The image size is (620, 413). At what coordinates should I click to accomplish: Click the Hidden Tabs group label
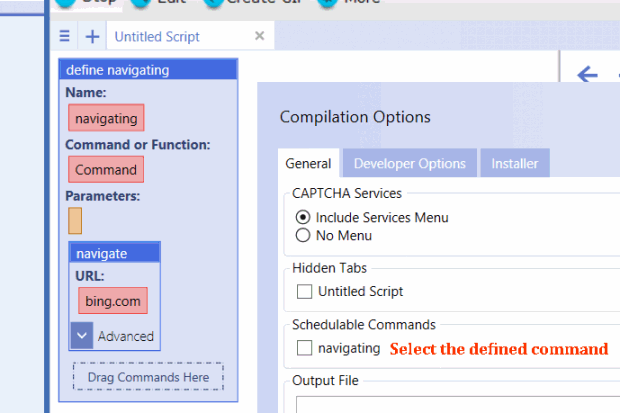[x=329, y=268]
